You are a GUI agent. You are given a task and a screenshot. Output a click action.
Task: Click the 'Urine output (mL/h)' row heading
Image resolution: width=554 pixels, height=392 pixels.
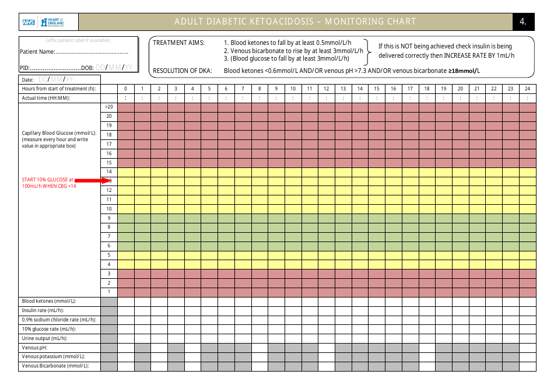click(x=45, y=338)
